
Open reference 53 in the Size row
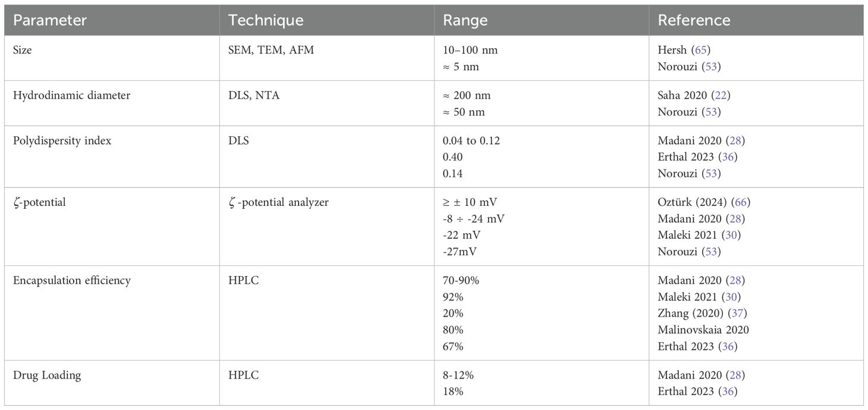(x=711, y=67)
